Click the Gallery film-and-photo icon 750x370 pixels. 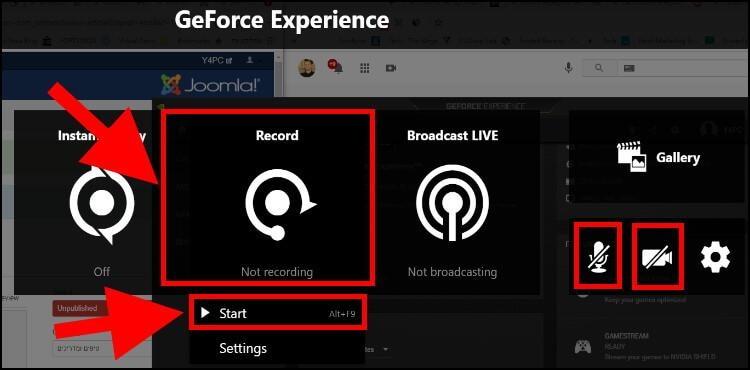[632, 157]
